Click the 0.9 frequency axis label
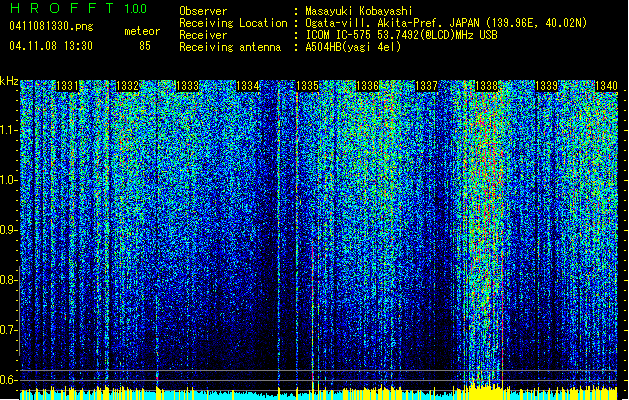Screen dimensions: 629x400 (x=9, y=230)
